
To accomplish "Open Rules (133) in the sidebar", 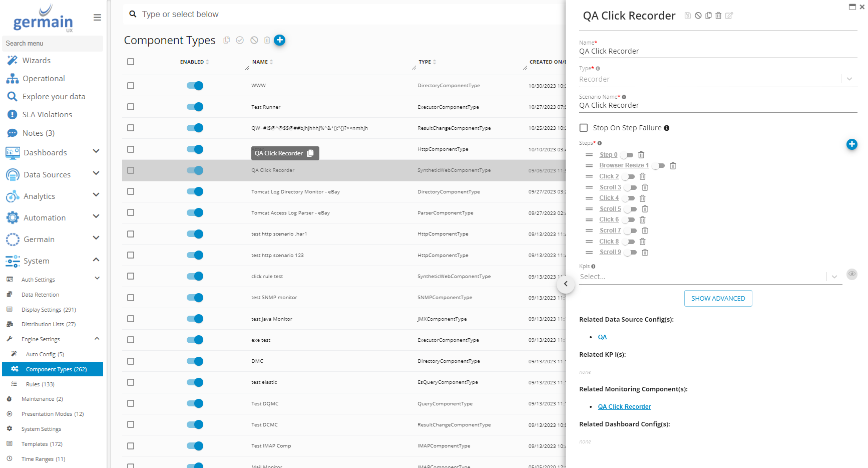I will pos(40,384).
